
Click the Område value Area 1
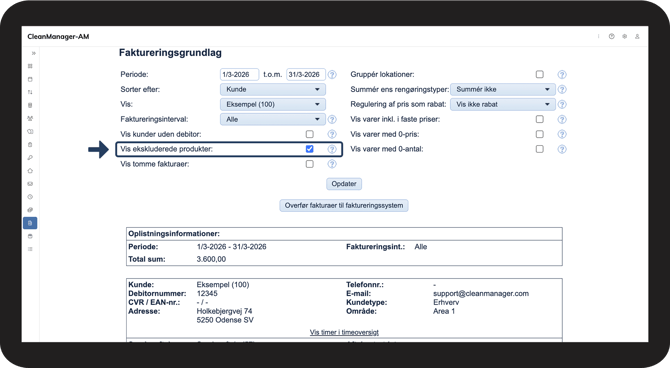pos(444,311)
